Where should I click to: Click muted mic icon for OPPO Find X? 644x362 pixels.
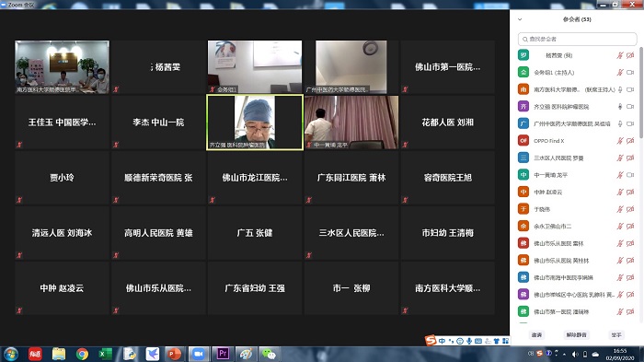pyautogui.click(x=620, y=141)
